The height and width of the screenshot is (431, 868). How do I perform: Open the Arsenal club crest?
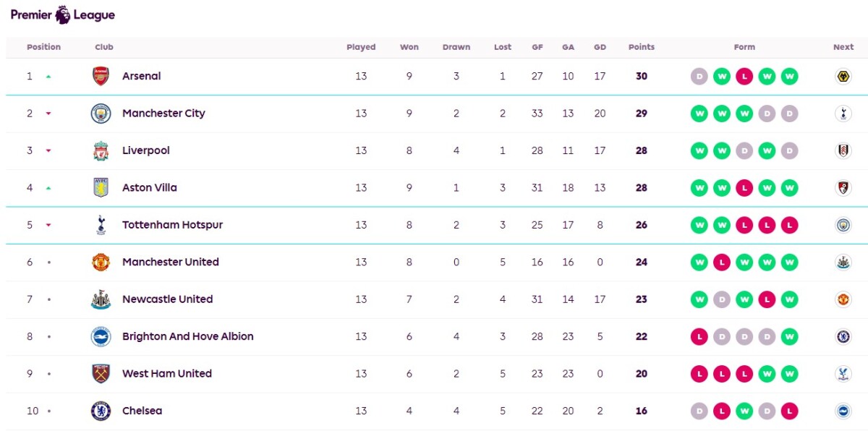(x=101, y=76)
